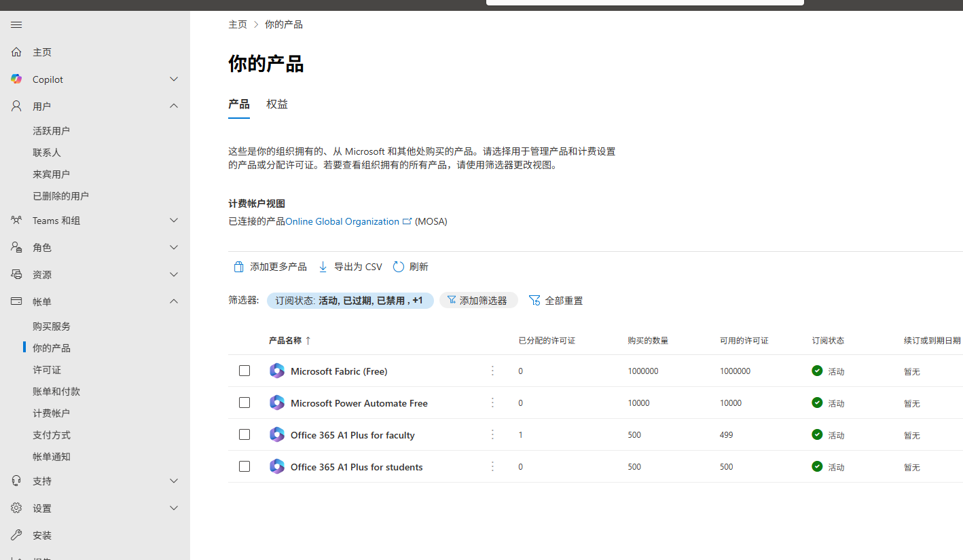This screenshot has width=963, height=560.
Task: Click the 支持 headset icon
Action: (16, 481)
